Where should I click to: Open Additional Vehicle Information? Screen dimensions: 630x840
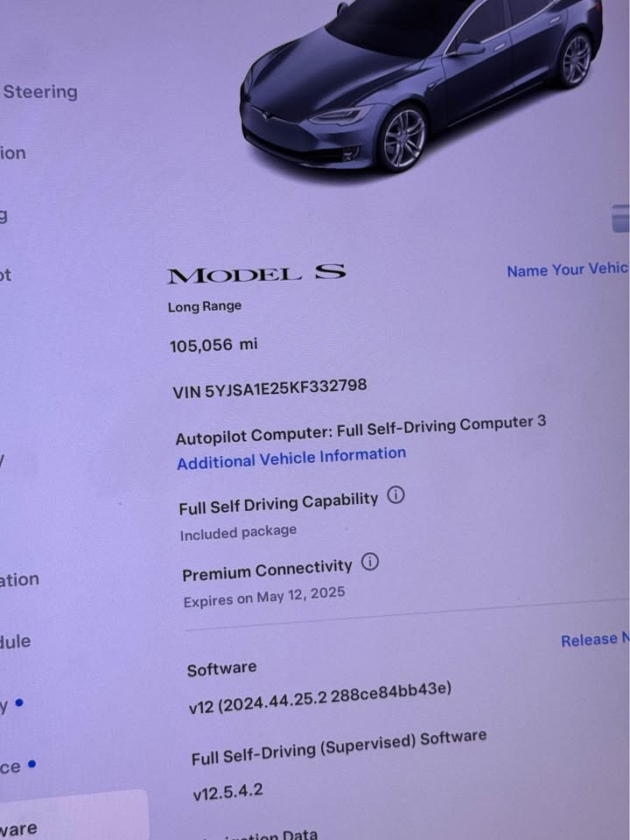click(291, 458)
